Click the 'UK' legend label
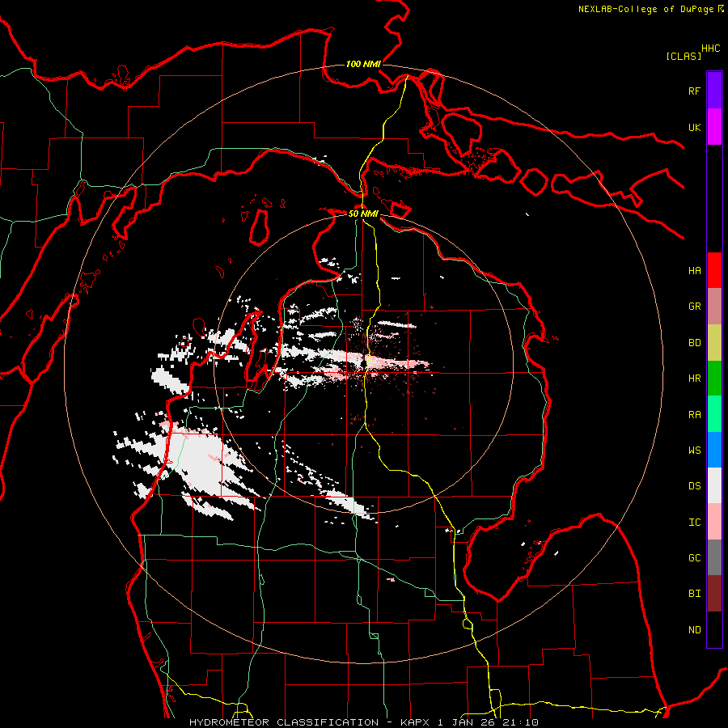This screenshot has height=728, width=728. click(694, 127)
